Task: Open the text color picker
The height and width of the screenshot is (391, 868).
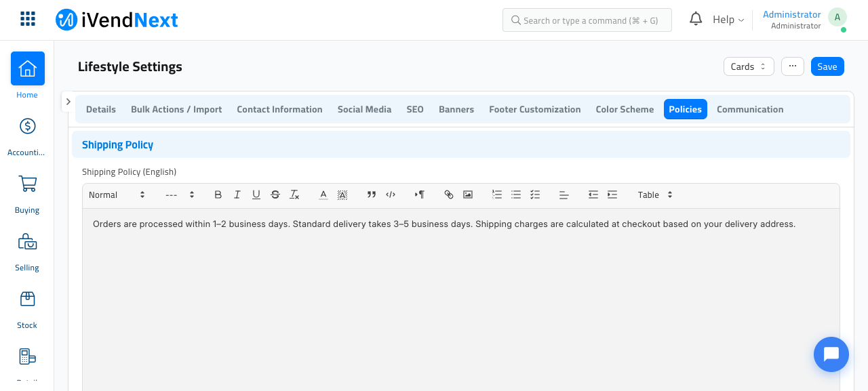Action: coord(323,194)
